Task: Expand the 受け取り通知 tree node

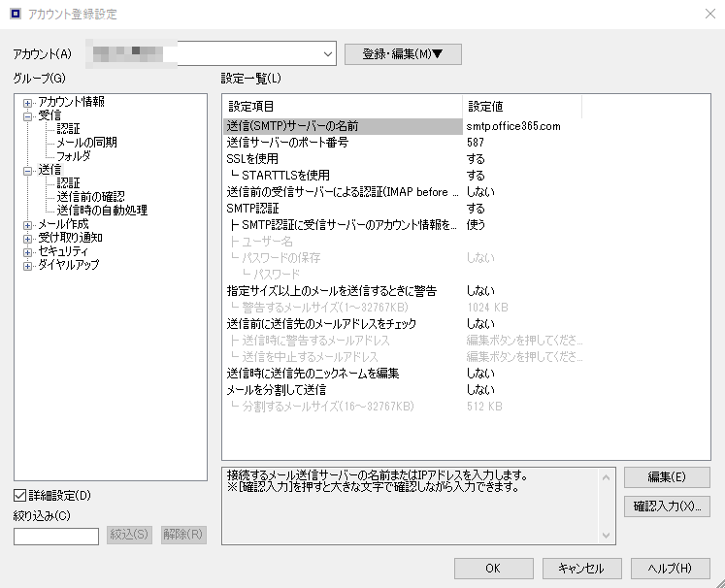Action: [x=28, y=239]
